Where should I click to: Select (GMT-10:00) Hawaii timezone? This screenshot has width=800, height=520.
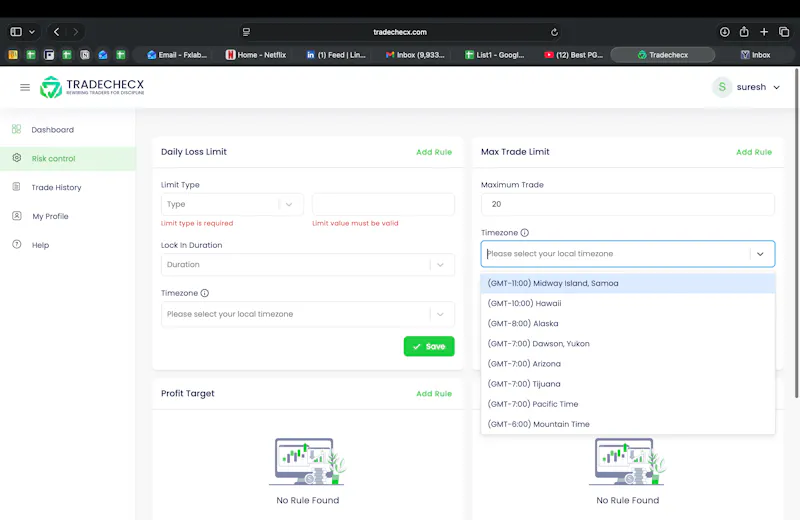click(x=628, y=303)
